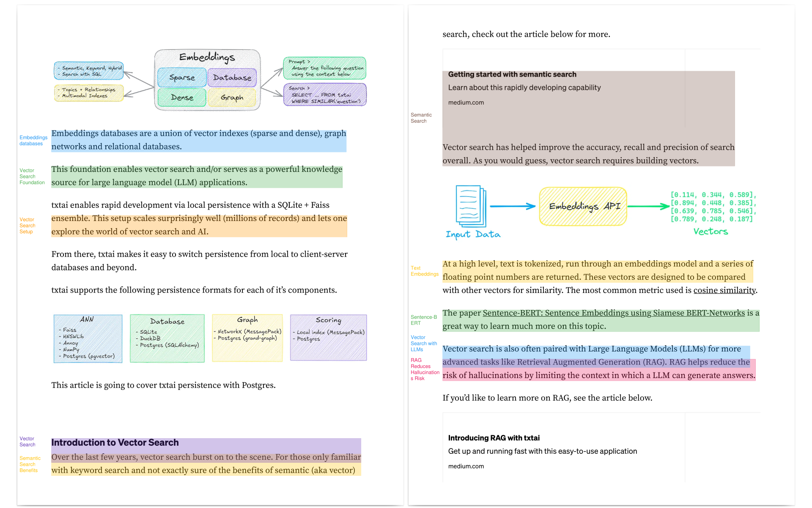Click the Input Data document icon
The width and height of the screenshot is (812, 508).
pos(471,206)
